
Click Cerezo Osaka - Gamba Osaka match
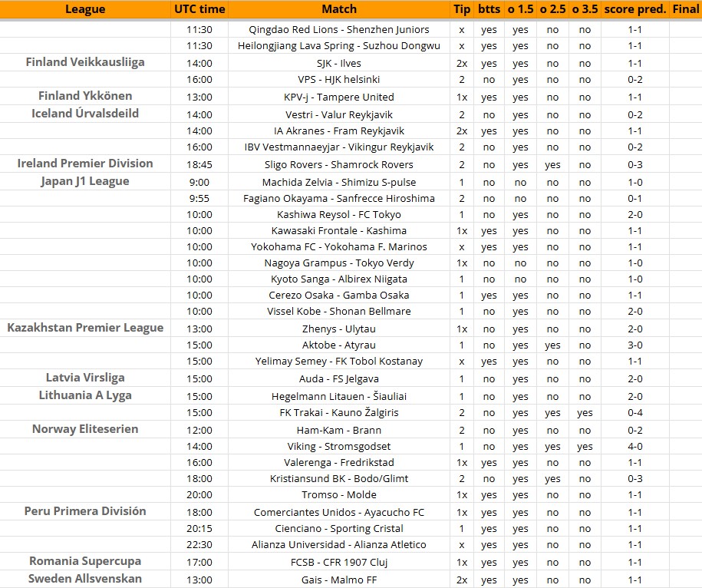tap(339, 295)
